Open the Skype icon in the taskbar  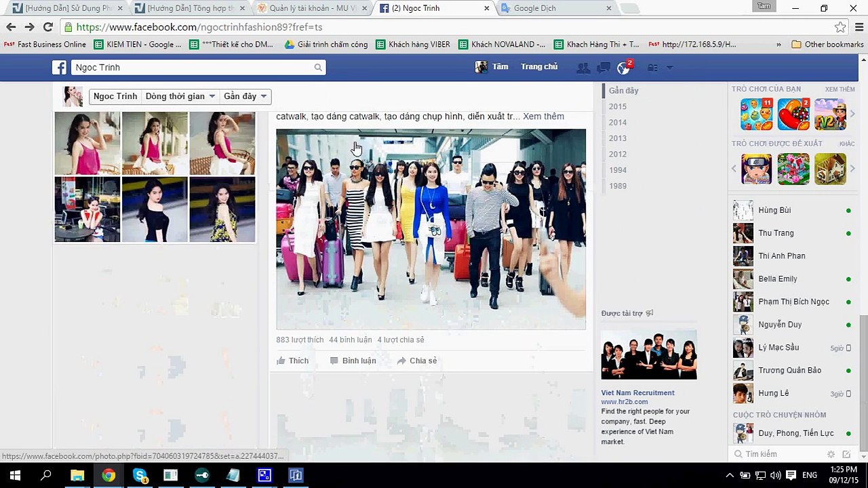coord(140,475)
